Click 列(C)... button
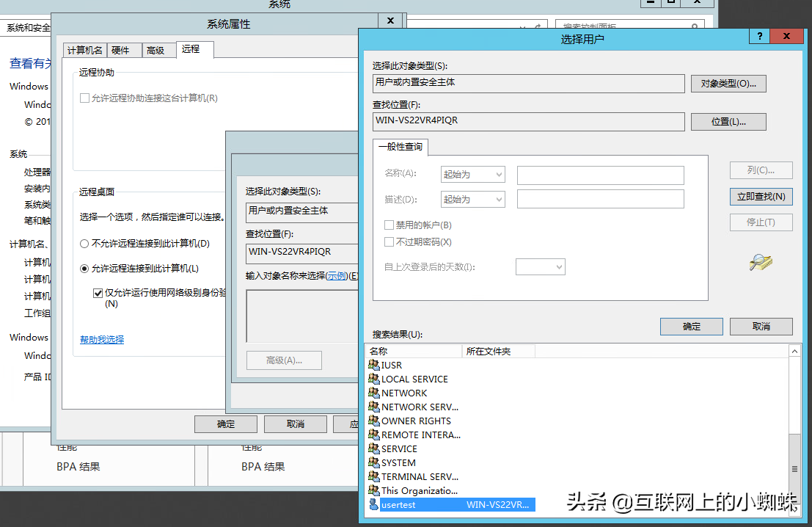Screen dimensions: 812x527 coord(761,170)
